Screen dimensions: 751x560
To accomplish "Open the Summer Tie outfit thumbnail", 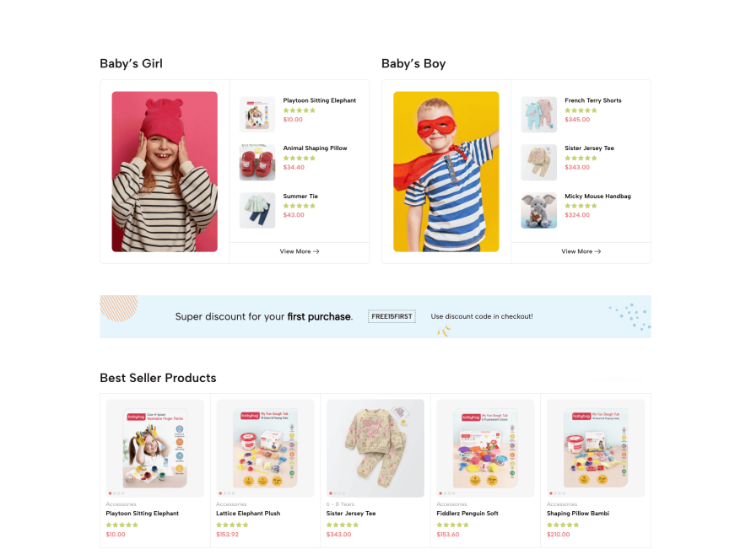I will point(257,210).
